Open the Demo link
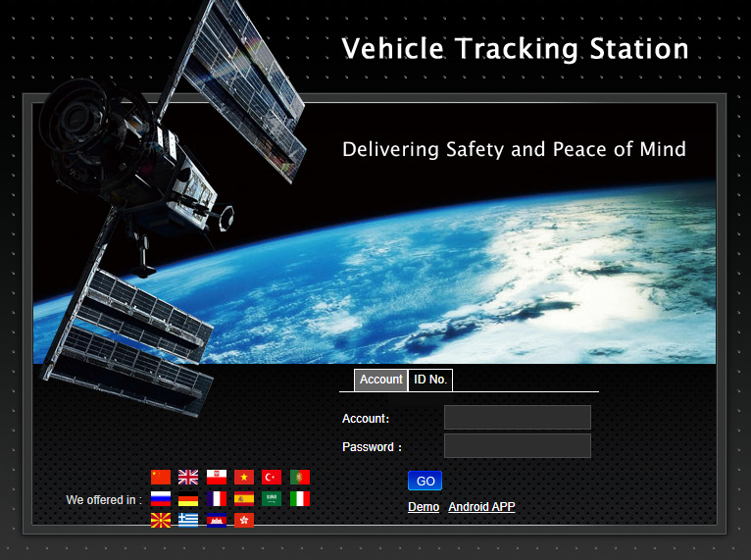Image resolution: width=751 pixels, height=560 pixels. (x=424, y=507)
